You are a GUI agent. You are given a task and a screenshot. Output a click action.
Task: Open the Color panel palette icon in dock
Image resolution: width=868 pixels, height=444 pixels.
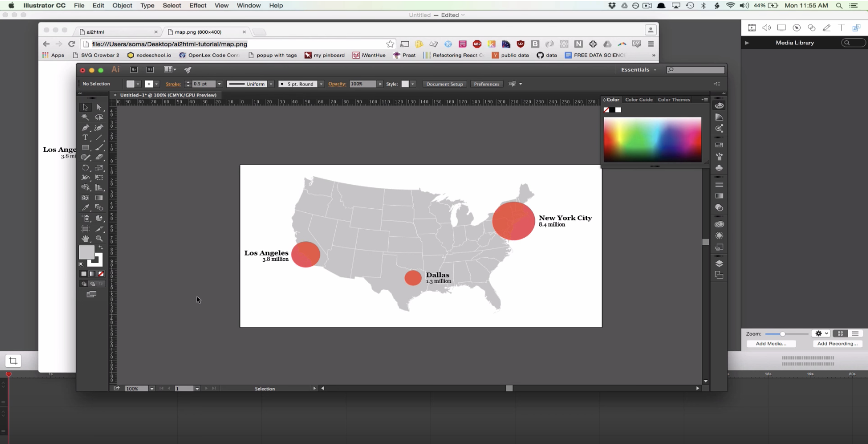(x=719, y=105)
